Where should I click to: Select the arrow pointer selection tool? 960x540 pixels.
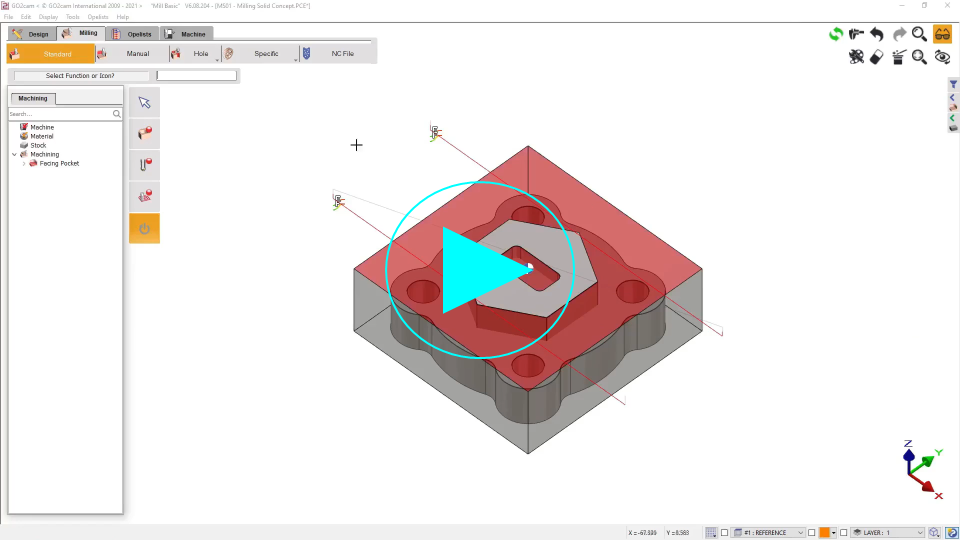(144, 102)
